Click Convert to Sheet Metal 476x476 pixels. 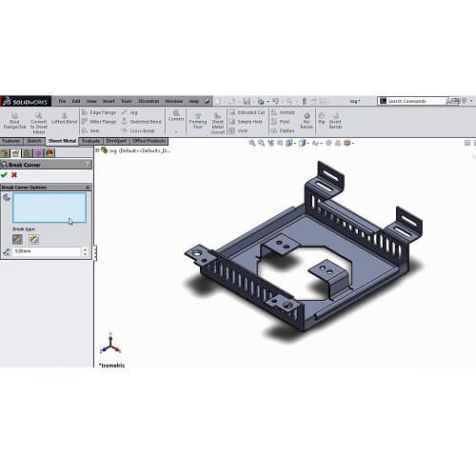click(39, 123)
